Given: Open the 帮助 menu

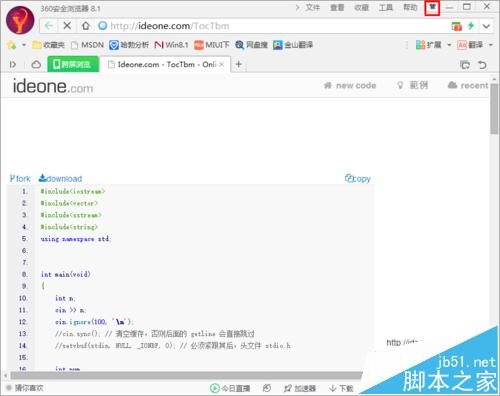Looking at the screenshot, I should 410,7.
